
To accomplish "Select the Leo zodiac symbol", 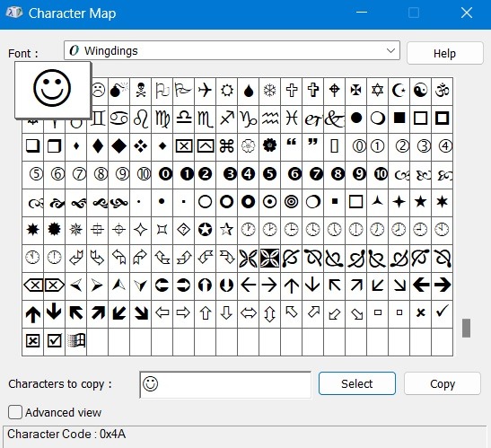I will pyautogui.click(x=141, y=119).
